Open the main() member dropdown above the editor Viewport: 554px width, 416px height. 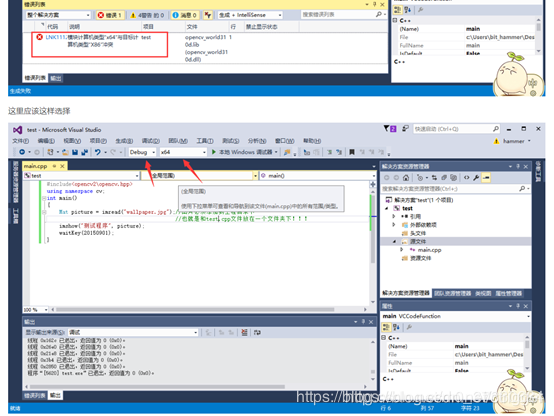pyautogui.click(x=318, y=176)
